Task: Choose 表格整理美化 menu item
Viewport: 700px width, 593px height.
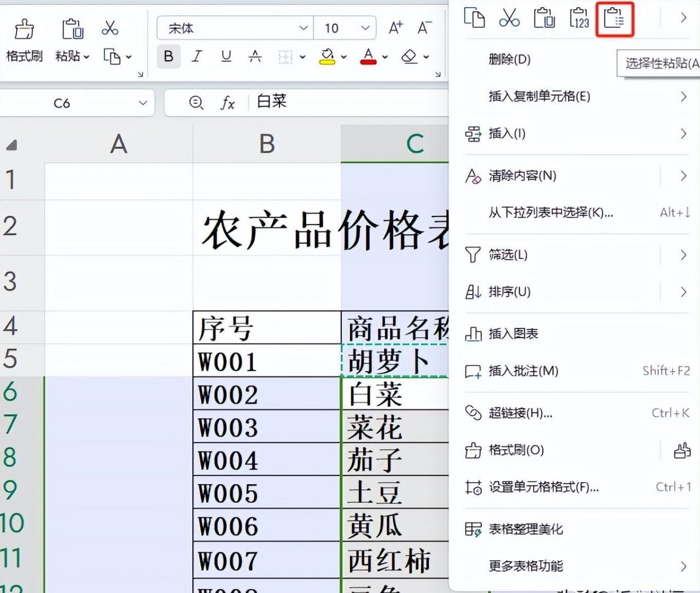Action: [577, 529]
